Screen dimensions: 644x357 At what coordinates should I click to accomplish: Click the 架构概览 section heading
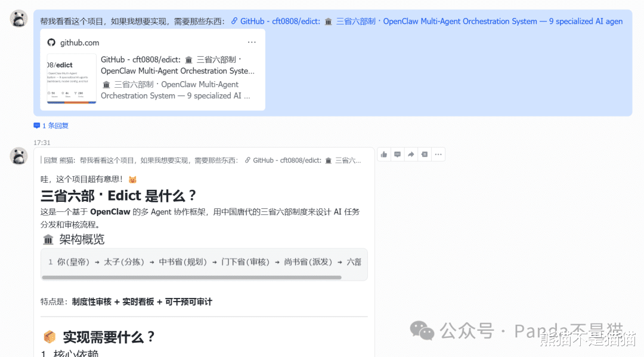tap(74, 239)
